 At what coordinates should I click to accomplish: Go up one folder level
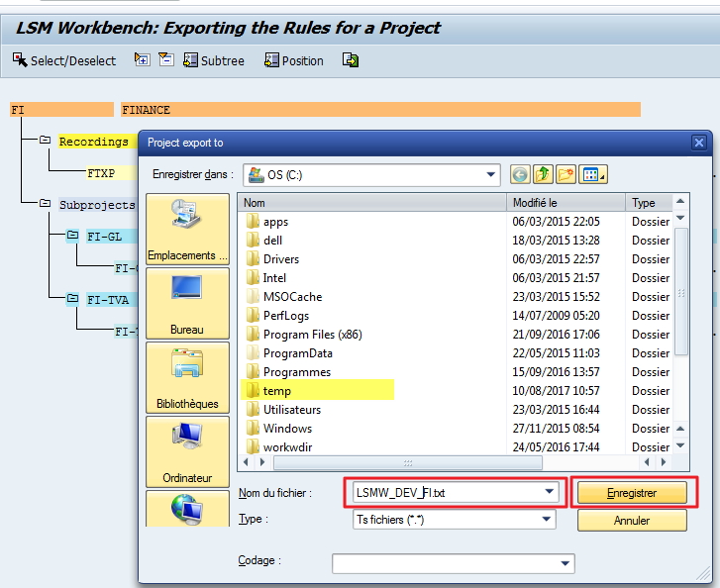coord(543,175)
